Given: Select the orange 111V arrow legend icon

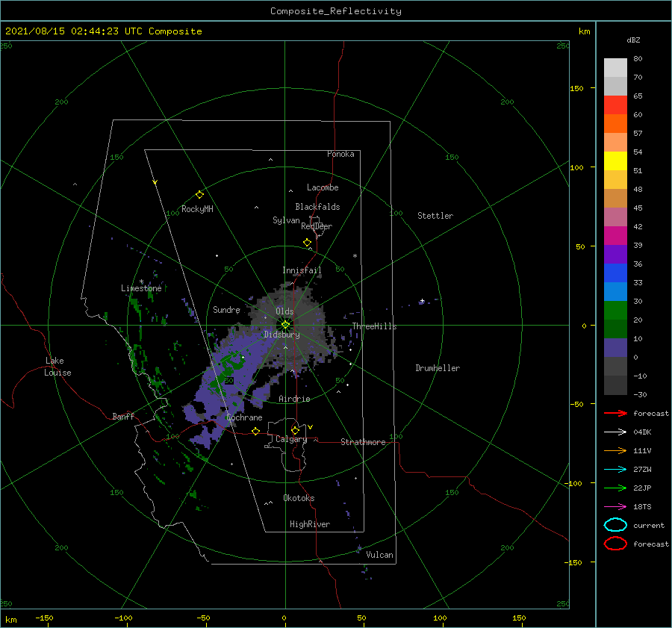Looking at the screenshot, I should pos(615,450).
